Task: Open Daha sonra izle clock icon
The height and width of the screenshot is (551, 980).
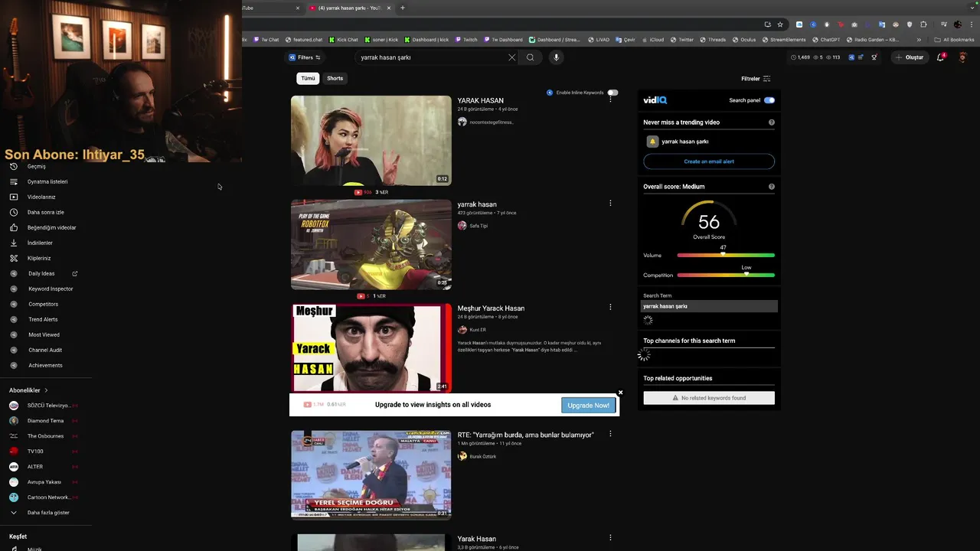Action: click(x=14, y=212)
